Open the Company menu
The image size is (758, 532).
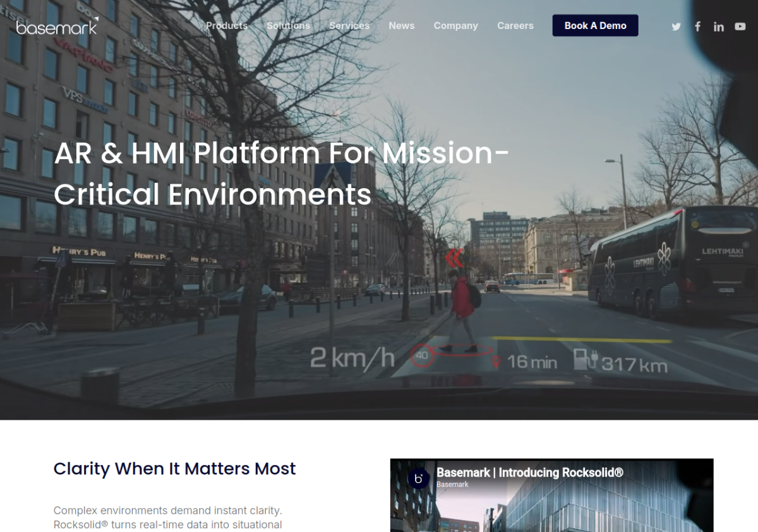coord(455,26)
